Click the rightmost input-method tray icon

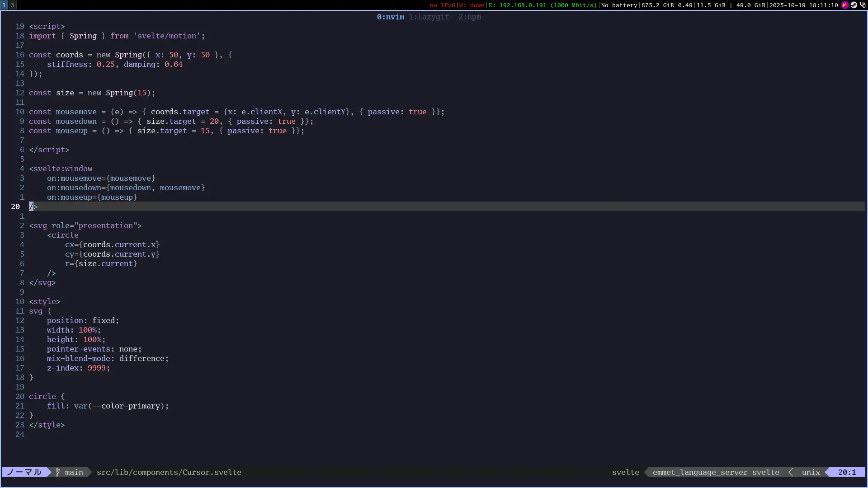tap(863, 5)
